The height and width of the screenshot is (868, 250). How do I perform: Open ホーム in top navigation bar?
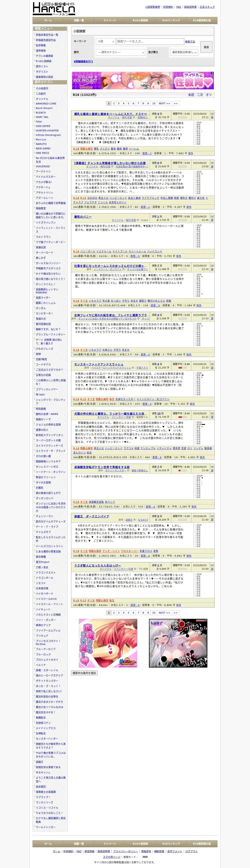(48, 20)
